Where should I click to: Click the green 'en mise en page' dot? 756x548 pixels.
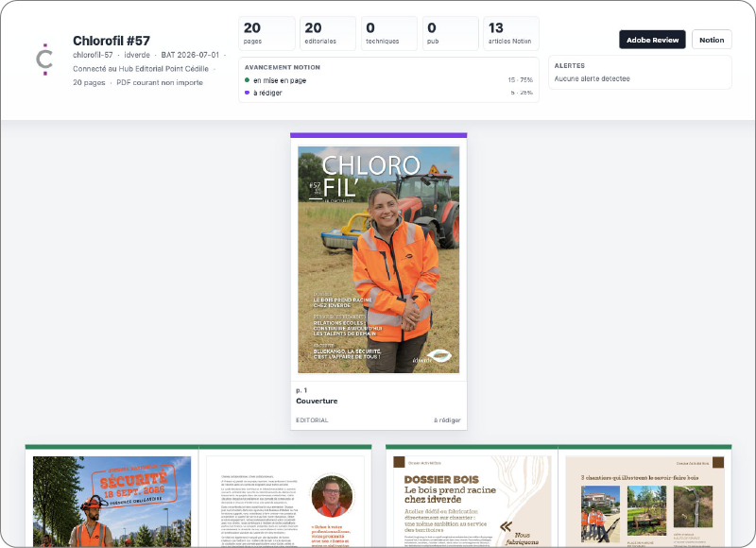click(247, 80)
